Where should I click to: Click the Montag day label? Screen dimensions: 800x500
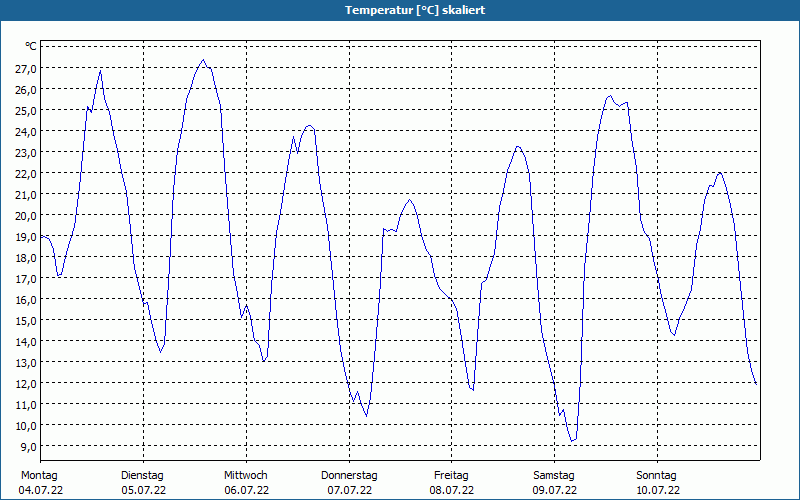[39, 476]
